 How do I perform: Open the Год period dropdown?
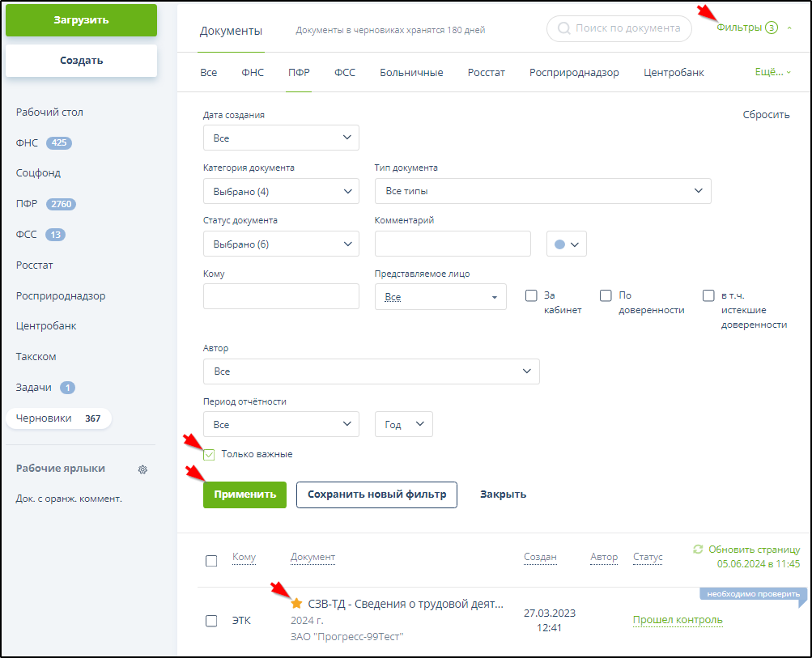coord(403,424)
